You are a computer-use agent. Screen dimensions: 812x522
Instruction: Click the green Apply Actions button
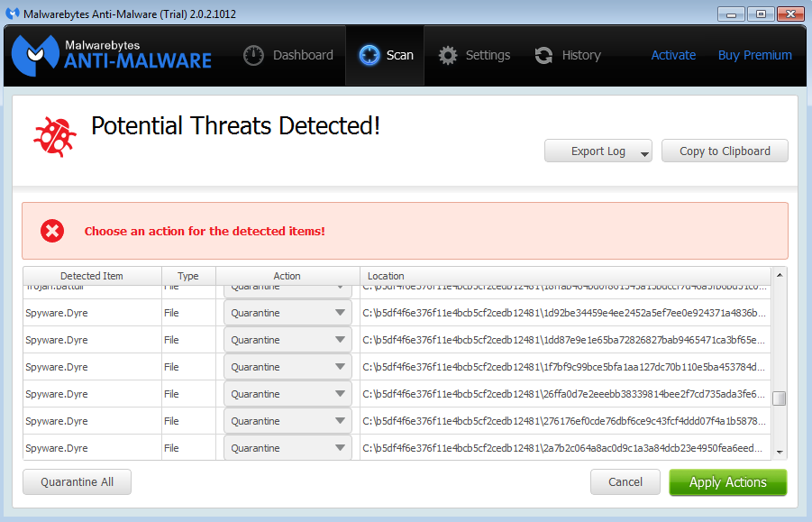point(727,482)
